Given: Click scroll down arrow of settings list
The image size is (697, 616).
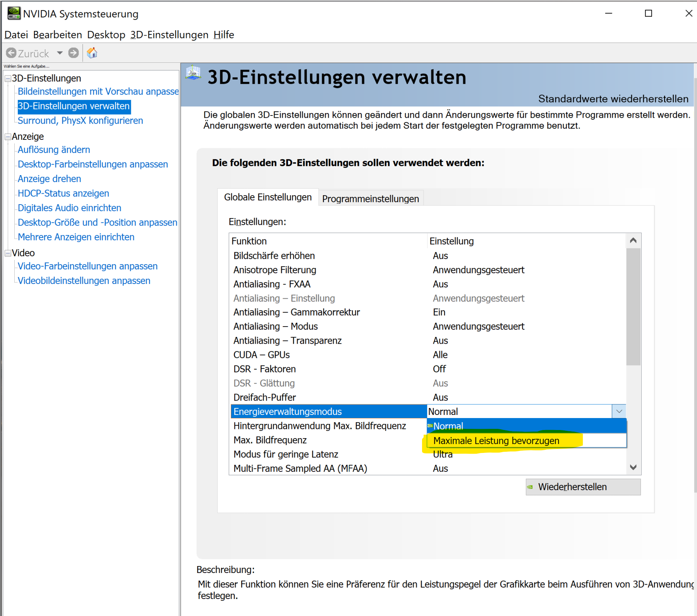Looking at the screenshot, I should point(633,467).
